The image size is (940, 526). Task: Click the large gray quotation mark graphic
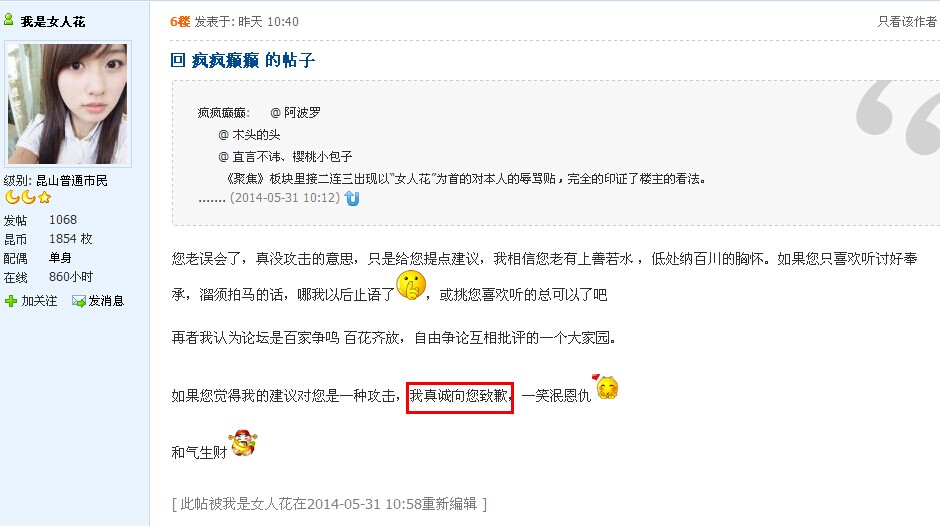898,117
